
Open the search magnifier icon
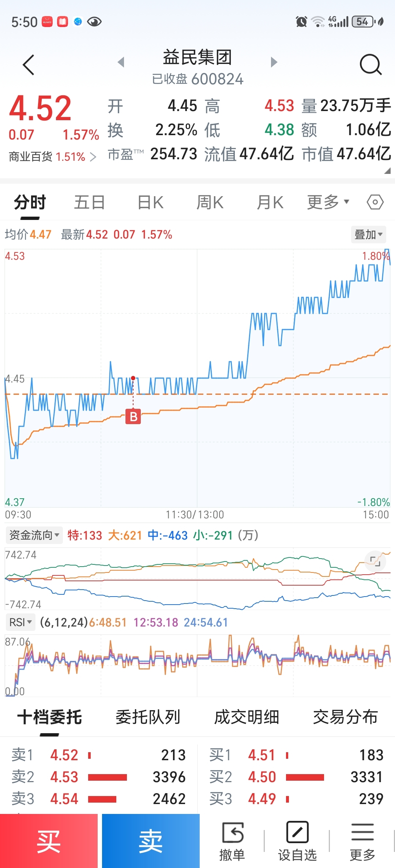pos(370,65)
